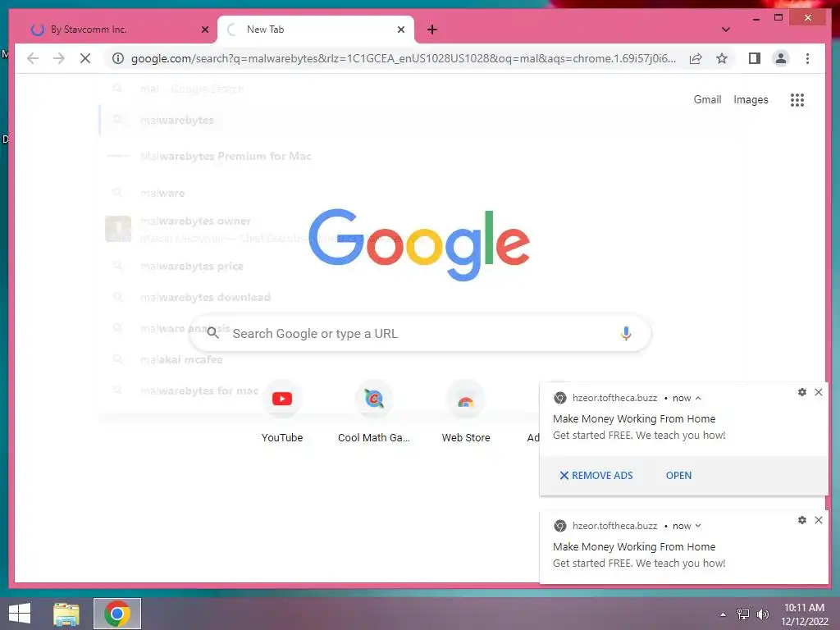Share this page icon
The height and width of the screenshot is (630, 840).
coord(696,58)
